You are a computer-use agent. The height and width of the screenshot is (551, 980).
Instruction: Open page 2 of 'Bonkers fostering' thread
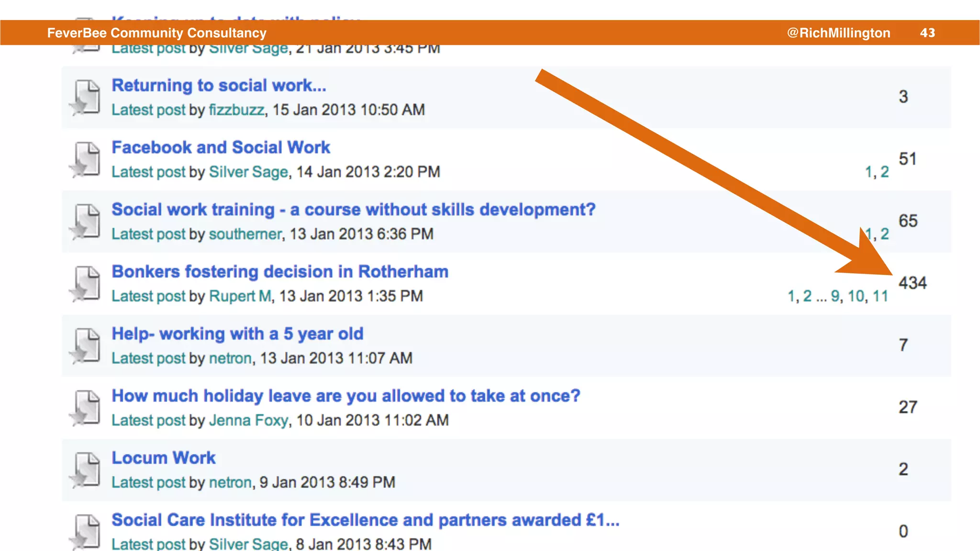(807, 296)
